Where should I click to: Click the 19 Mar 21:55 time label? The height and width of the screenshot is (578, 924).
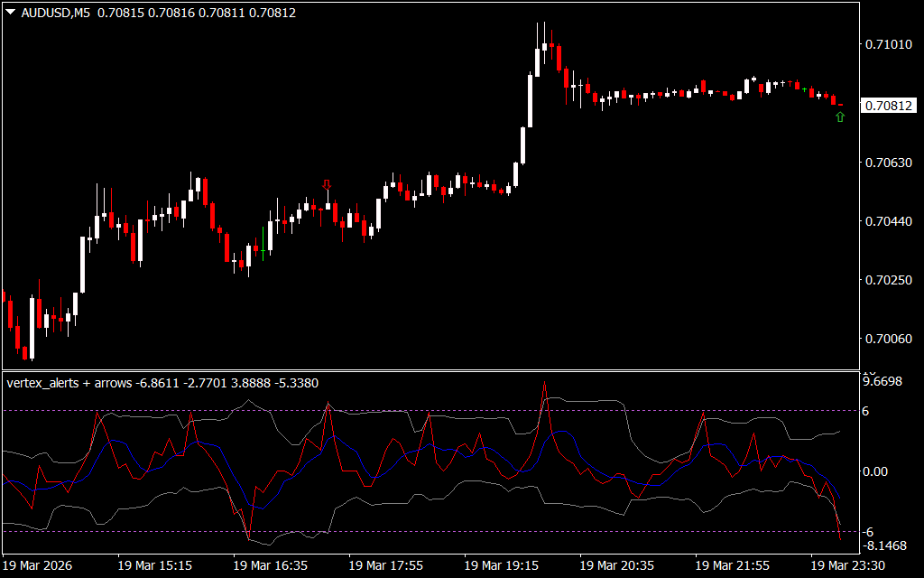732,565
